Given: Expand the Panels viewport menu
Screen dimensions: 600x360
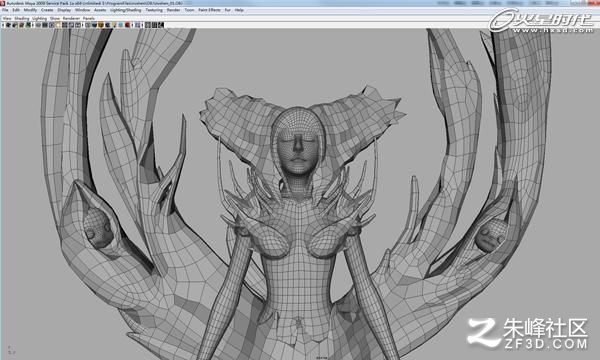Looking at the screenshot, I should [89, 18].
